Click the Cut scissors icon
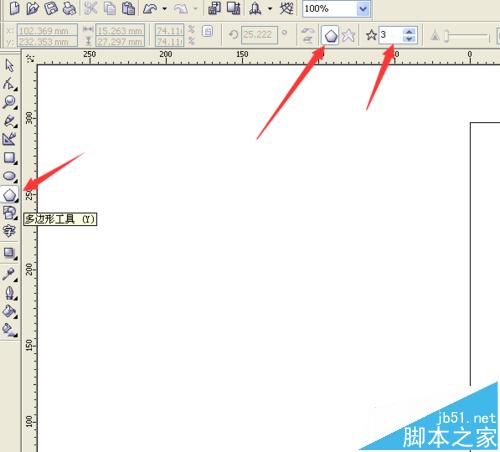Screen dimensions: 500x452 (x=90, y=8)
